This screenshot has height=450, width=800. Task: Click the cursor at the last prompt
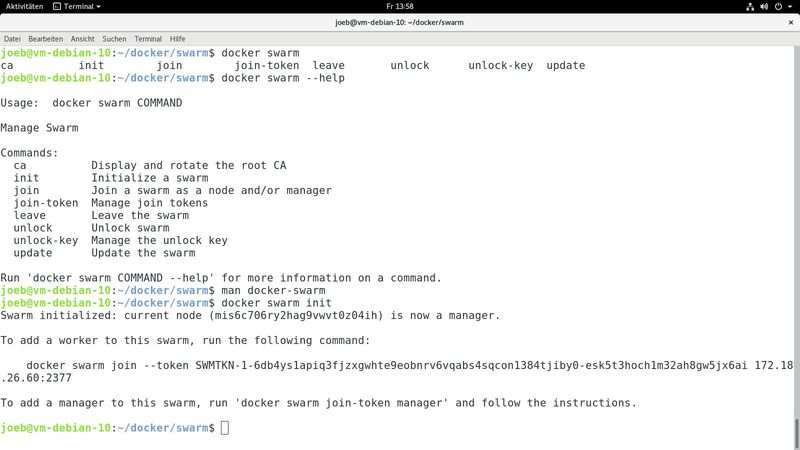[225, 428]
